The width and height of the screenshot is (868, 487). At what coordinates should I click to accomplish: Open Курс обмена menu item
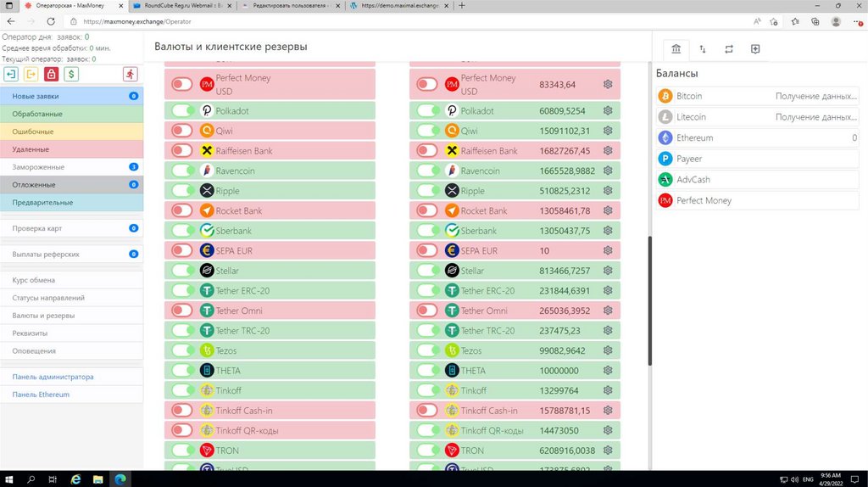point(71,280)
